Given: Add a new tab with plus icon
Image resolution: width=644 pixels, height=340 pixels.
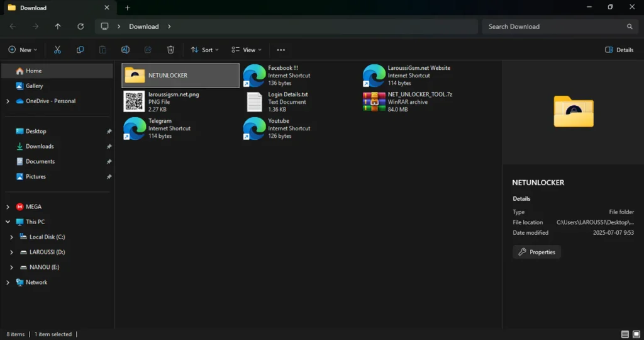Looking at the screenshot, I should coord(127,8).
